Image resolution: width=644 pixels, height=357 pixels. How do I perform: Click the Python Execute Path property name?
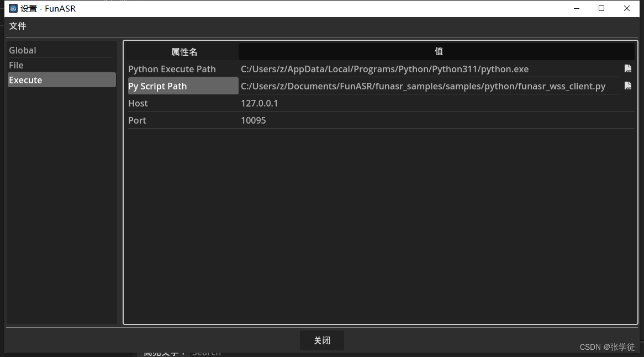tap(172, 69)
